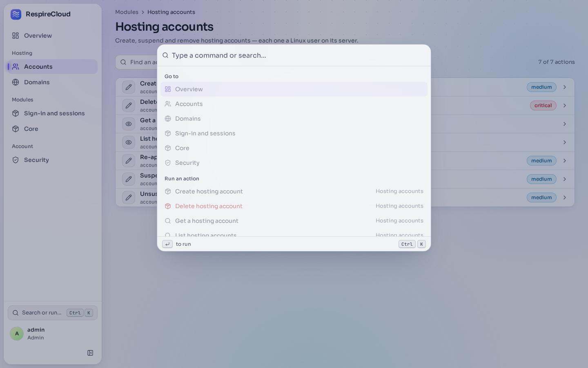Open Security in the sidebar
Screen dimensions: 588x368
pos(53,160)
